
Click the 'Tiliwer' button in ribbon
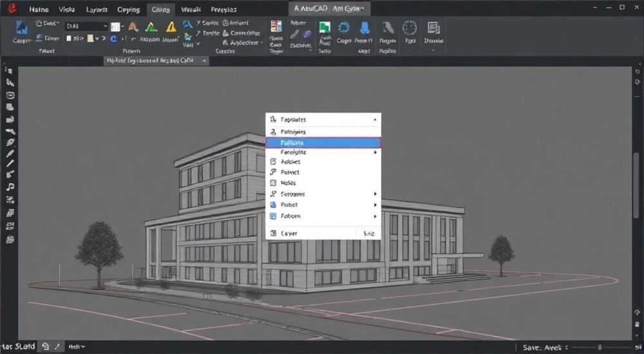coord(48,38)
